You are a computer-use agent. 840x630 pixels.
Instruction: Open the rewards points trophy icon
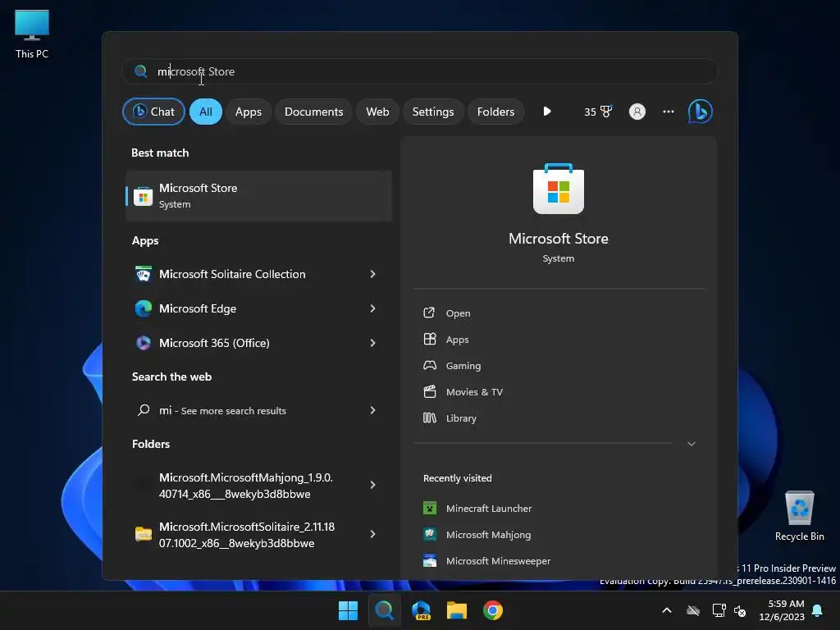click(x=605, y=112)
